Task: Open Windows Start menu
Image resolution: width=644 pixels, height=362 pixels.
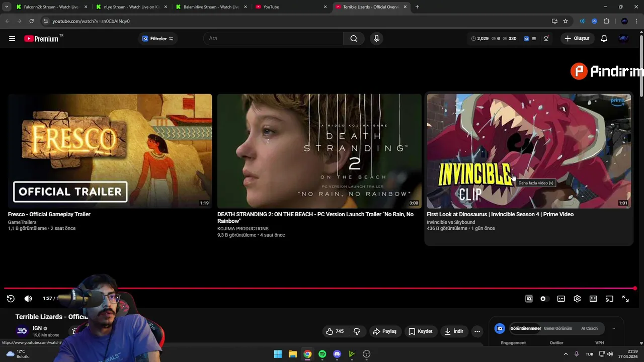Action: point(278,354)
